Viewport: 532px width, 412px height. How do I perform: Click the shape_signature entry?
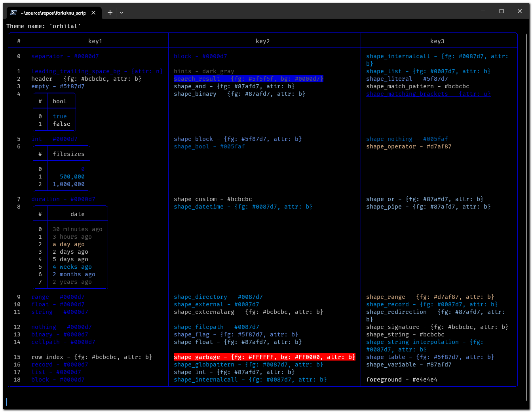(x=437, y=327)
